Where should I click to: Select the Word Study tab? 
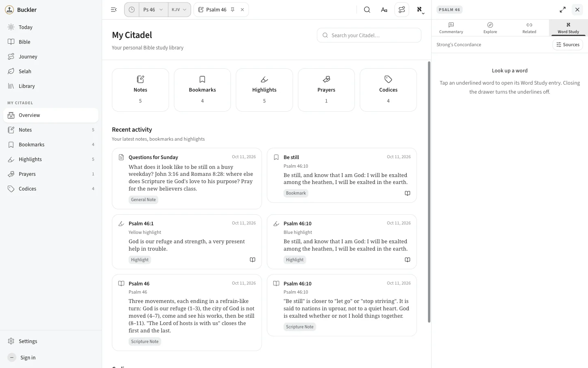(568, 28)
